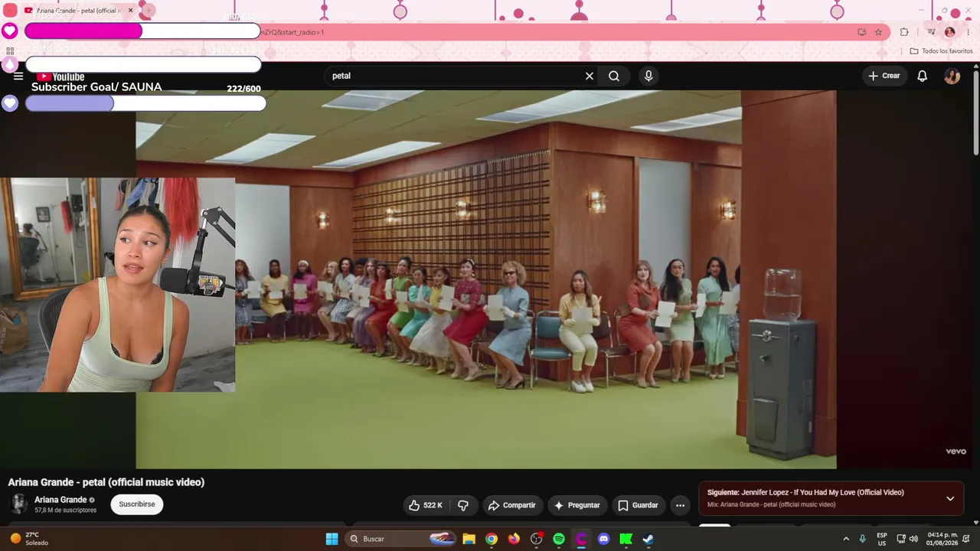The height and width of the screenshot is (551, 980).
Task: Click the YouTube logo
Action: click(60, 77)
